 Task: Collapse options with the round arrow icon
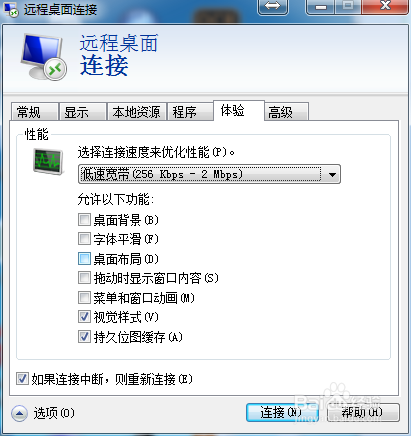[x=19, y=413]
